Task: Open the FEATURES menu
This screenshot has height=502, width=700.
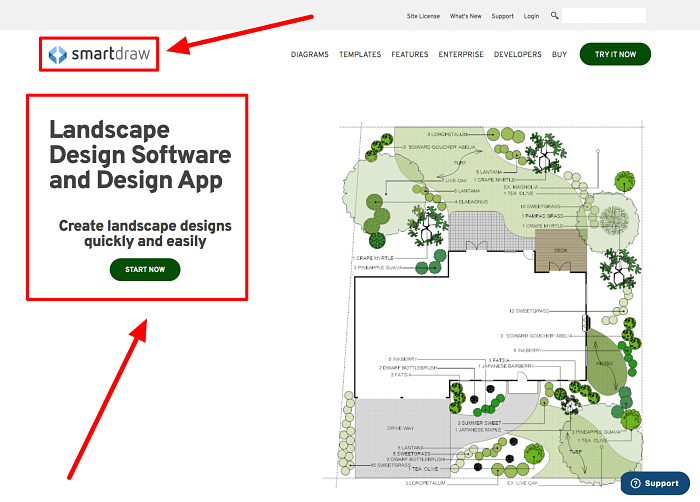Action: click(x=409, y=54)
